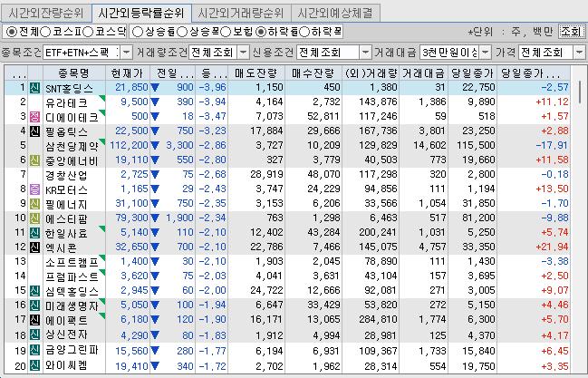Click the 신 badge beside 상신전자
Screen dimensions: 588x378
point(34,334)
